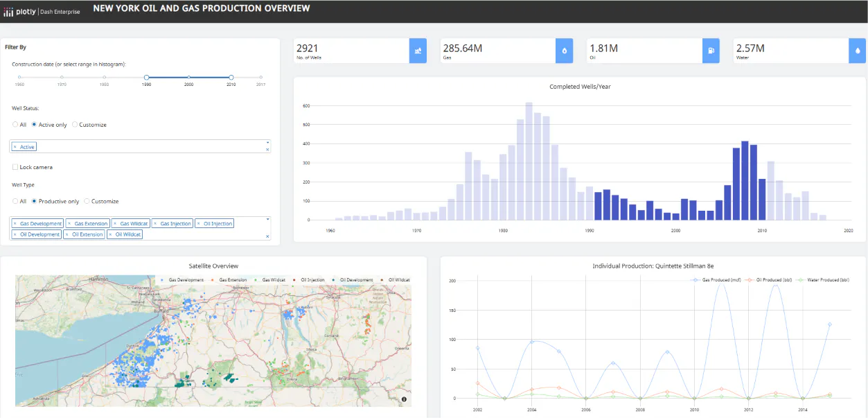The width and height of the screenshot is (868, 418).
Task: Remove the Gas Extension tag
Action: pyautogui.click(x=70, y=224)
